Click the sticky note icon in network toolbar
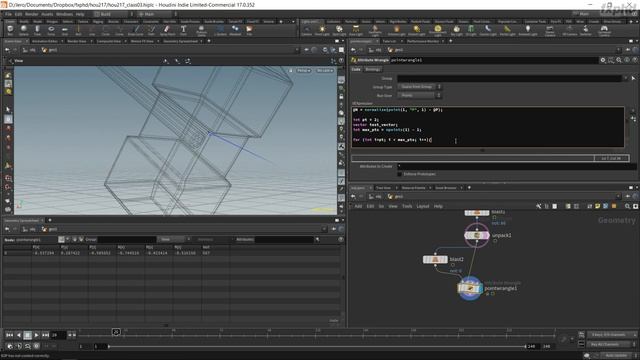The height and width of the screenshot is (360, 640). click(598, 207)
